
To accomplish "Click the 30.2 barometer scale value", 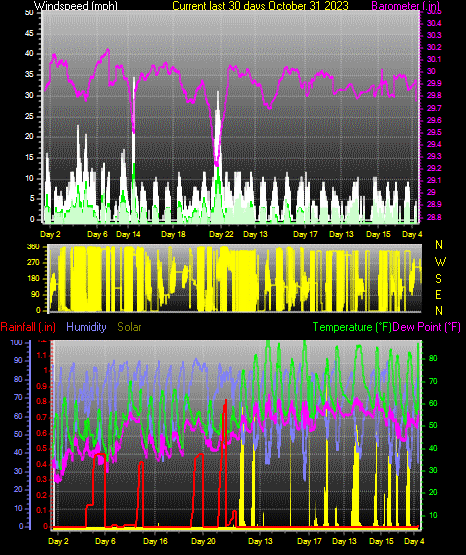I will (434, 47).
